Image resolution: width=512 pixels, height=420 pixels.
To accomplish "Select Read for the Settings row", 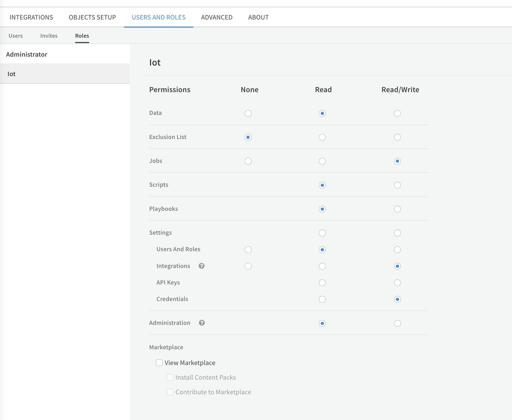I will tap(322, 233).
